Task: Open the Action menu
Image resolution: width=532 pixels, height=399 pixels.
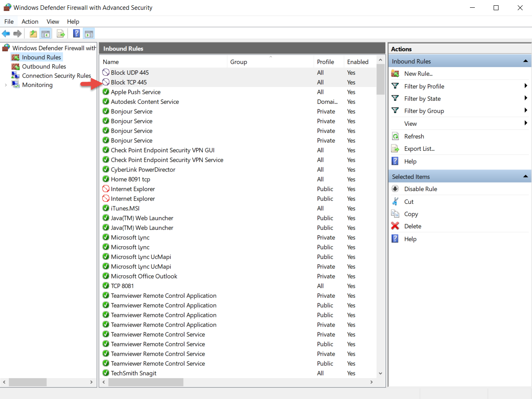Action: point(30,22)
